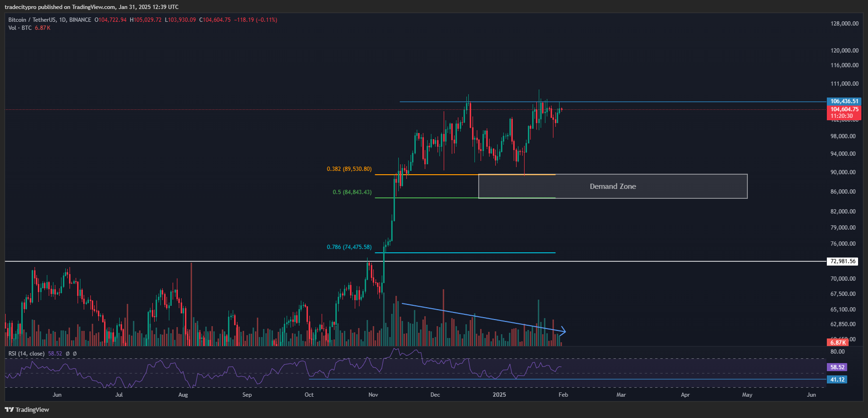The image size is (868, 418).
Task: Click the 2025 label on time axis
Action: click(499, 395)
